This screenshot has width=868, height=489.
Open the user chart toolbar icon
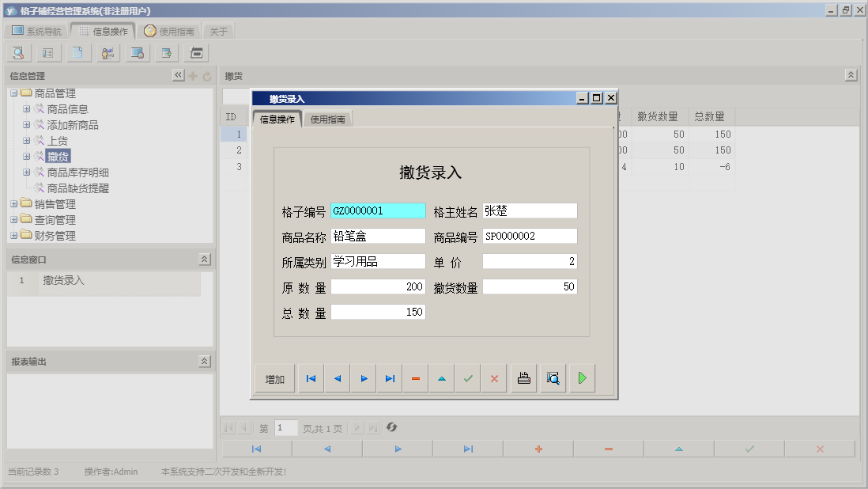[108, 52]
